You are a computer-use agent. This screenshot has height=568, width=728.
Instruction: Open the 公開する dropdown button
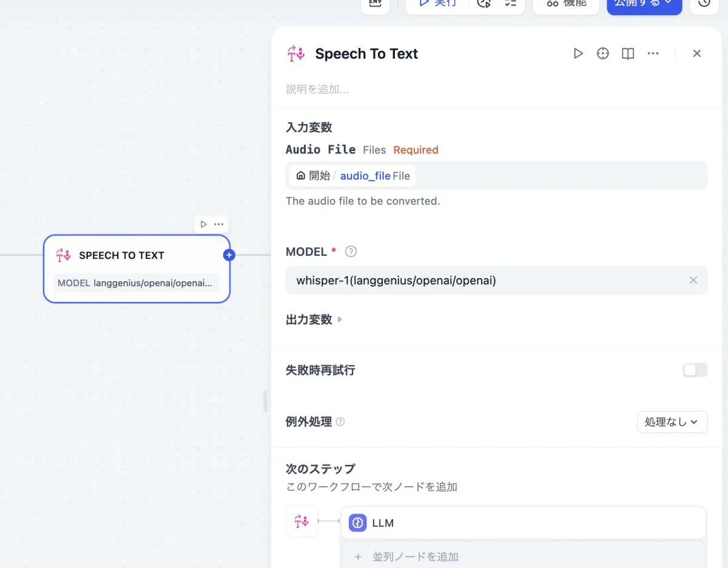tap(644, 4)
